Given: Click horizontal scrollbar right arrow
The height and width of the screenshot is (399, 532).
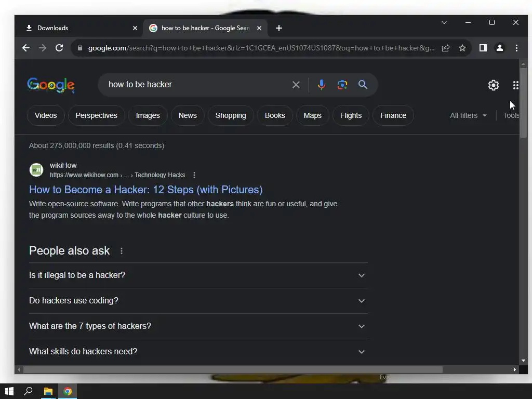Looking at the screenshot, I should (515, 370).
